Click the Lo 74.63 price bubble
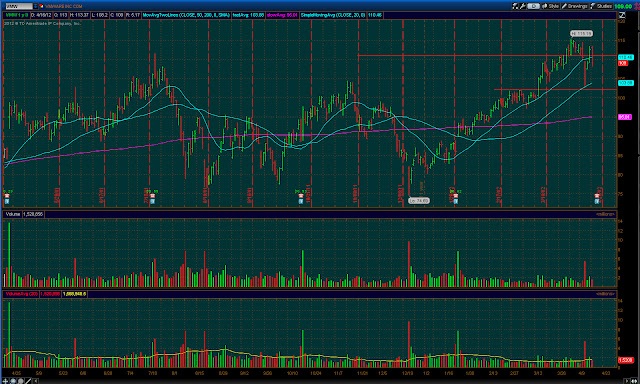 (419, 200)
